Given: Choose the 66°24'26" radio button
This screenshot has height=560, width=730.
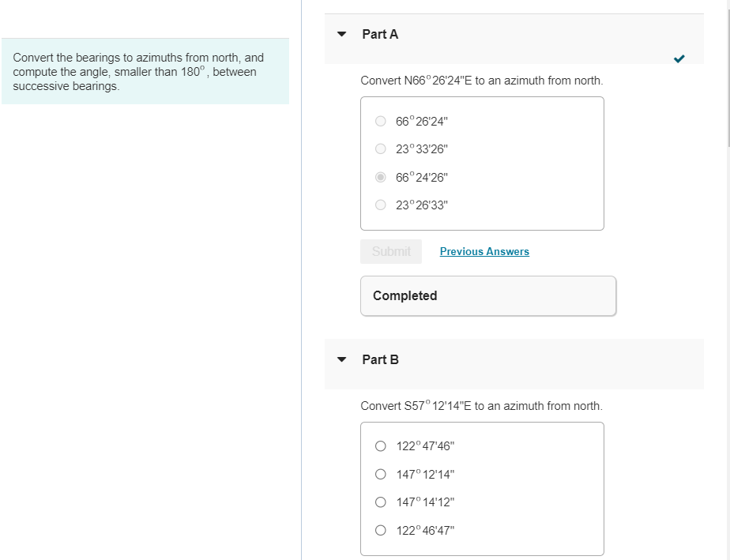Looking at the screenshot, I should pos(380,177).
